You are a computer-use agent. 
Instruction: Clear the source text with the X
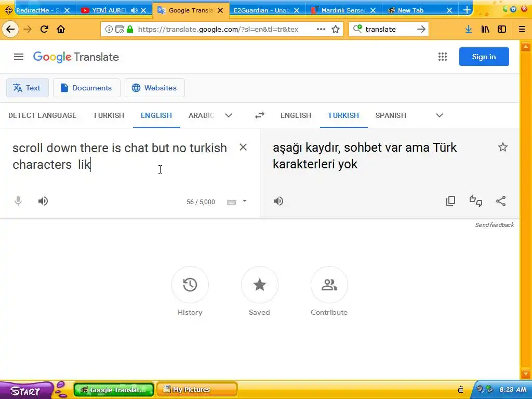[243, 147]
